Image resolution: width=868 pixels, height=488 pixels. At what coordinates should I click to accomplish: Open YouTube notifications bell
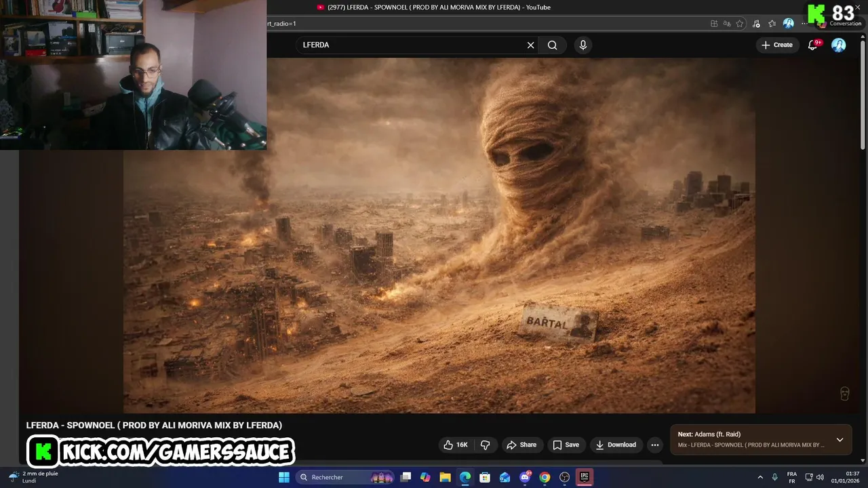coord(813,45)
